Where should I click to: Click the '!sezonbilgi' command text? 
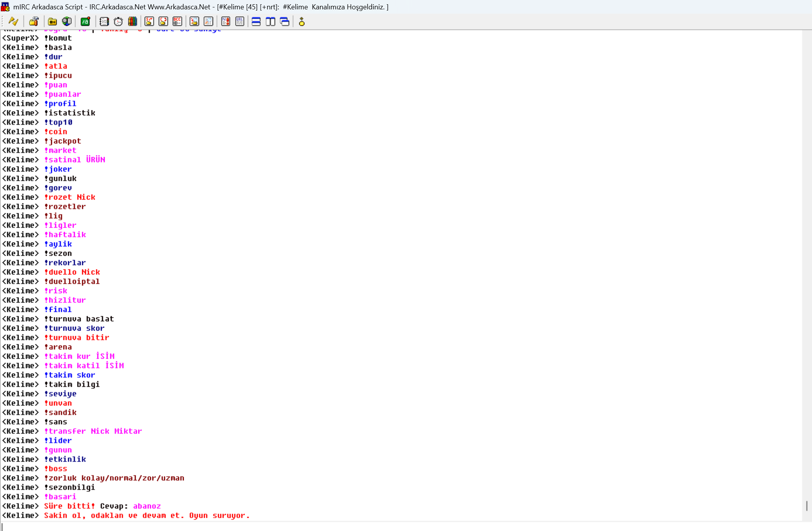point(69,487)
